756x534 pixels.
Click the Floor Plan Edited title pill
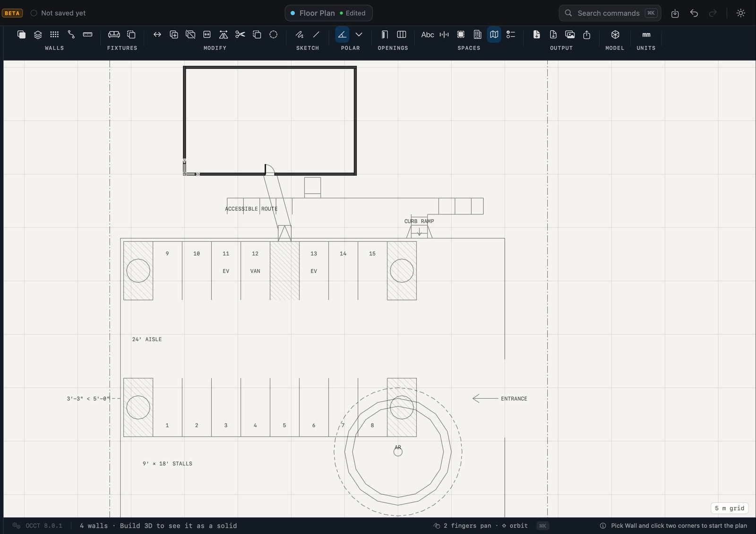tap(328, 13)
